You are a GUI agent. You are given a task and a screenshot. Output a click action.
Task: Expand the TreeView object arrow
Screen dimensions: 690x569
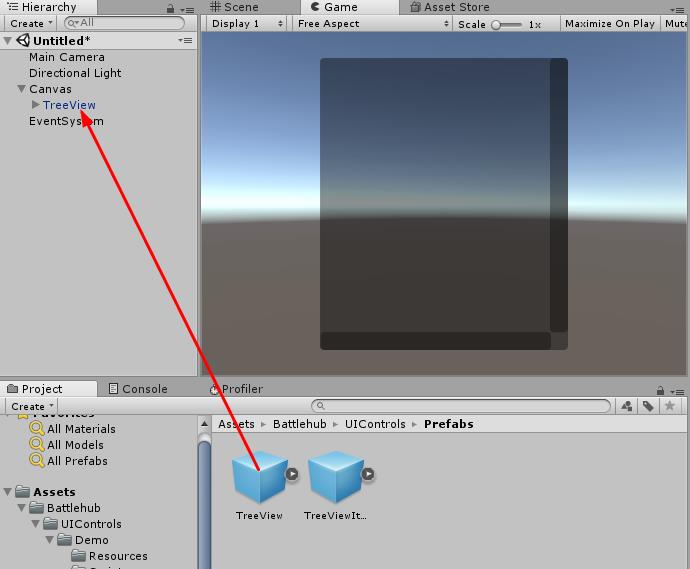[x=36, y=104]
